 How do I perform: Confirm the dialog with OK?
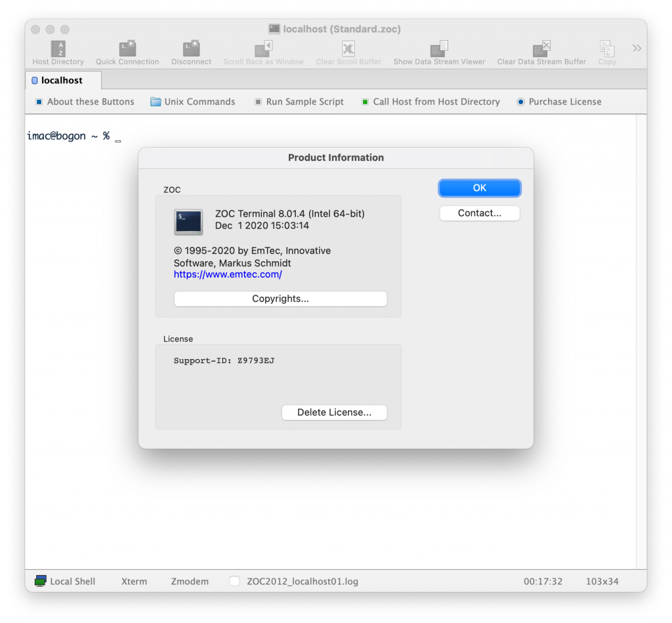(480, 188)
